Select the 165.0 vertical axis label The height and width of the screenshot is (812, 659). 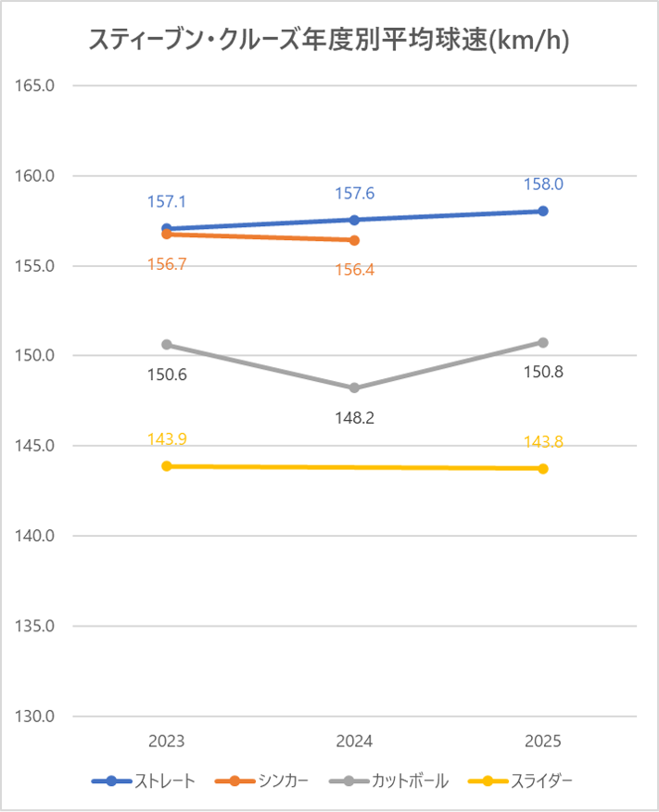(x=37, y=86)
